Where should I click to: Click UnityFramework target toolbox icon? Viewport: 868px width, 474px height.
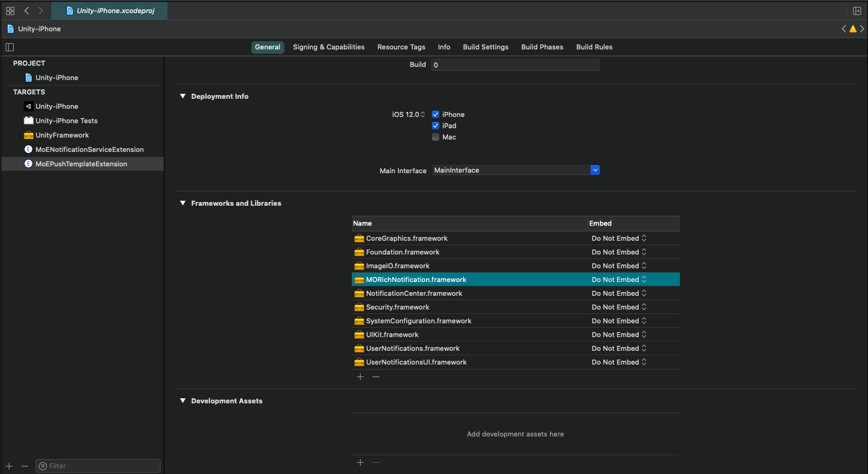click(x=28, y=135)
